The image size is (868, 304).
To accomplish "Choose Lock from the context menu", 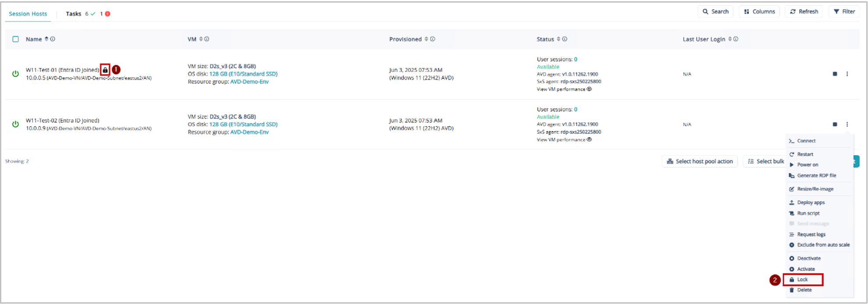I will (x=802, y=279).
